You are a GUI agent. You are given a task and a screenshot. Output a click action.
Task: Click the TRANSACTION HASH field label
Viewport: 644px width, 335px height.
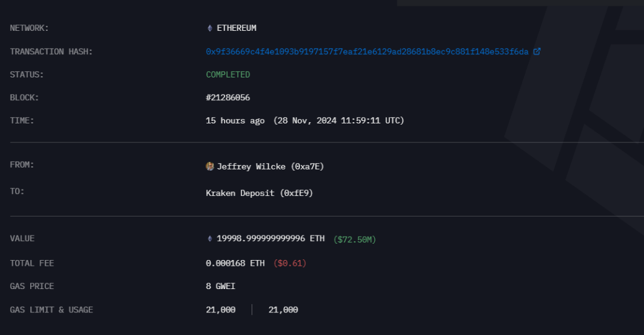52,52
